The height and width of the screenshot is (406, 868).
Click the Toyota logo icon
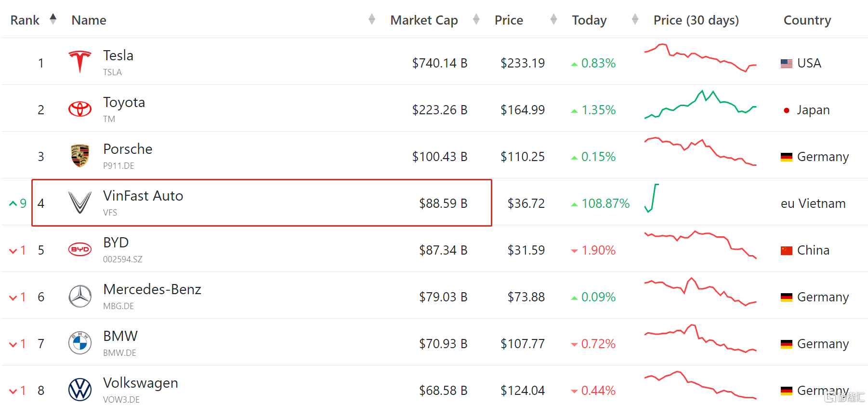[x=80, y=109]
